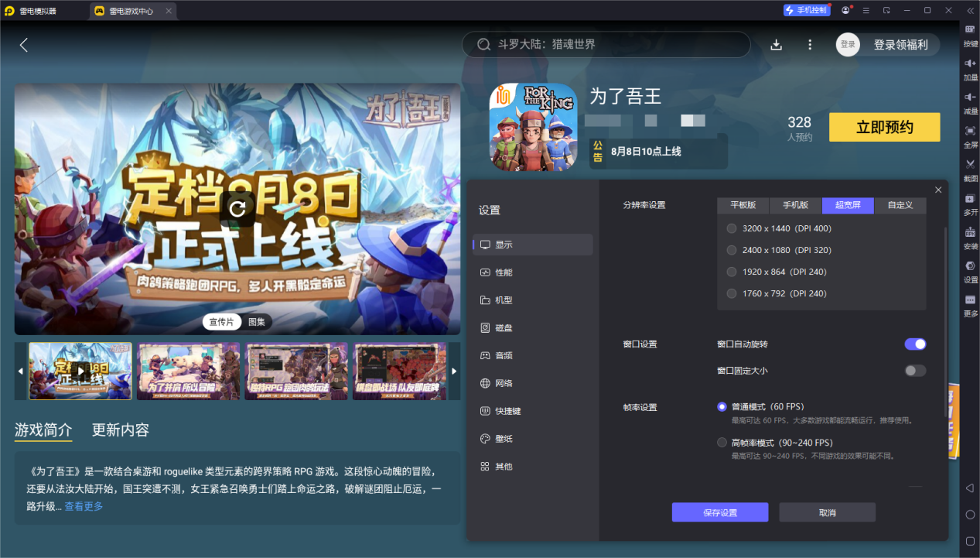The image size is (980, 558).
Task: Select the 2400 x 1080 resolution option
Action: 731,250
